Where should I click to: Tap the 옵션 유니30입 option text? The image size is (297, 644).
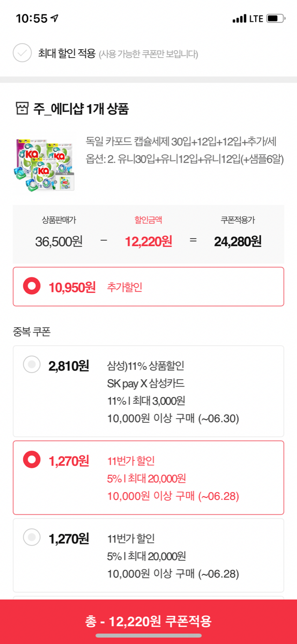pyautogui.click(x=185, y=159)
